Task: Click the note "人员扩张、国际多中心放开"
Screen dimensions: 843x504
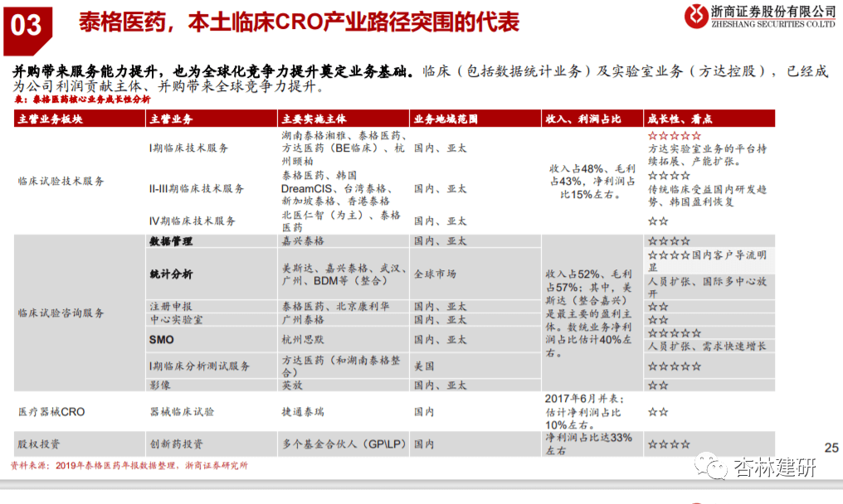Action: click(708, 287)
